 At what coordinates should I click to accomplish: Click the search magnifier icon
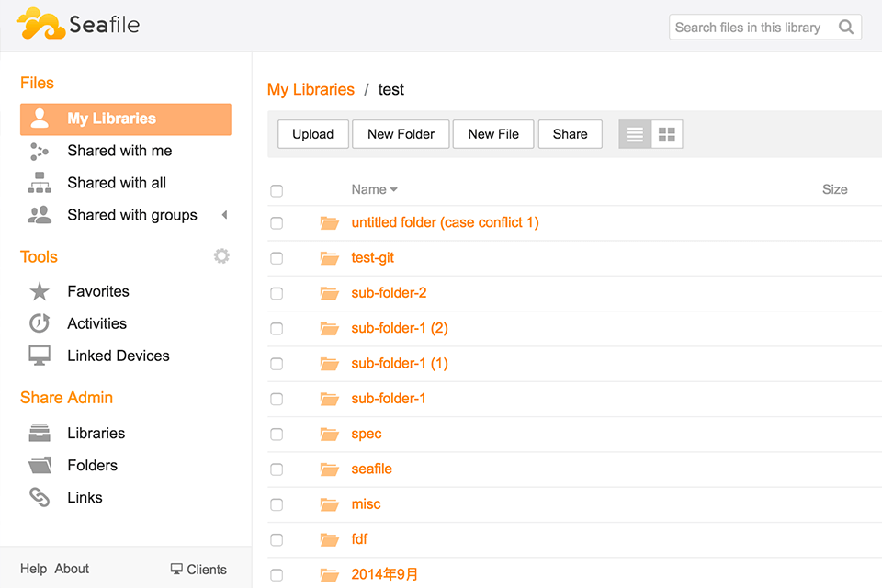point(845,28)
